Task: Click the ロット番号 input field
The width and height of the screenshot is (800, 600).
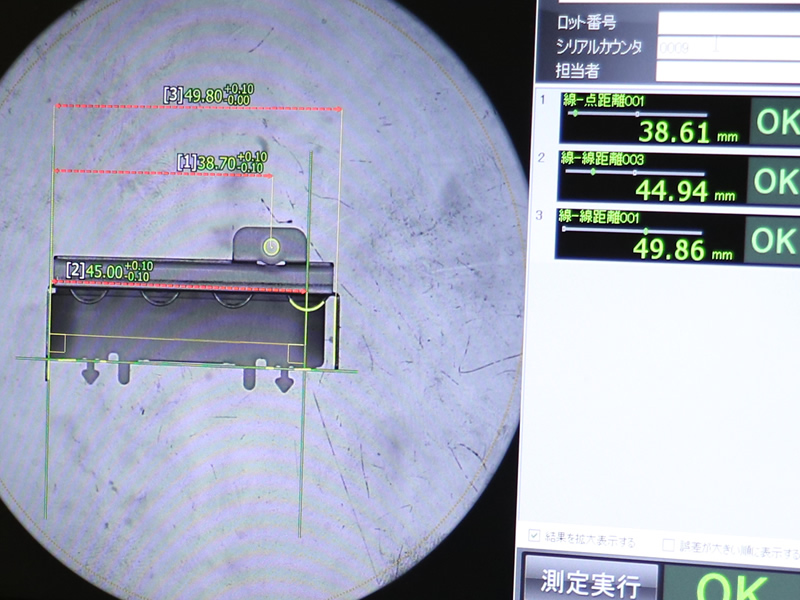Action: coord(729,23)
